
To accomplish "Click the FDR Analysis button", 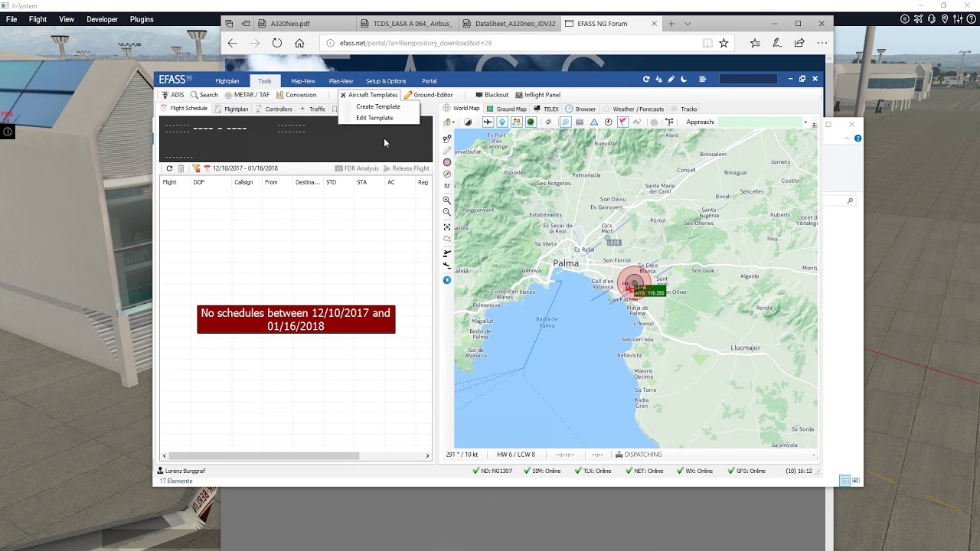I will click(357, 168).
